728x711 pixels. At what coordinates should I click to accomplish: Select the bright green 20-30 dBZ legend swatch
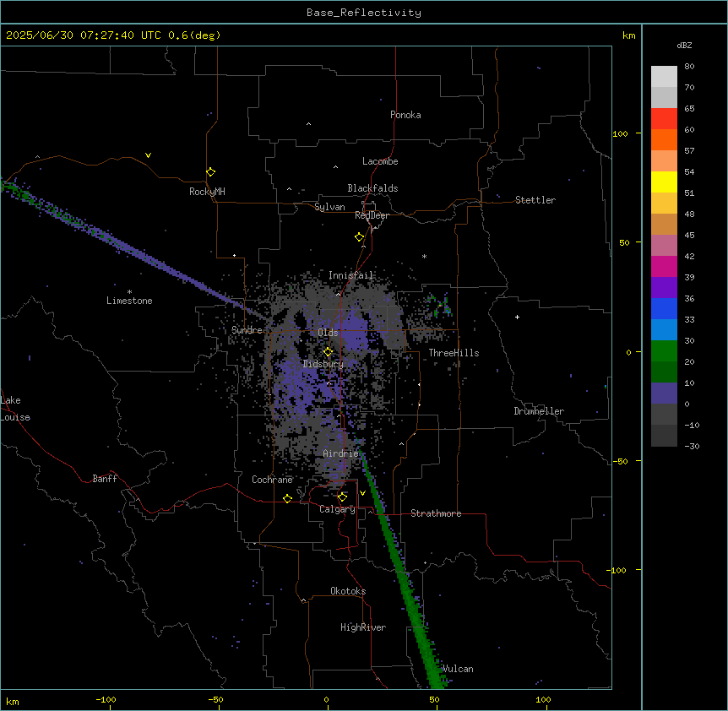(664, 351)
